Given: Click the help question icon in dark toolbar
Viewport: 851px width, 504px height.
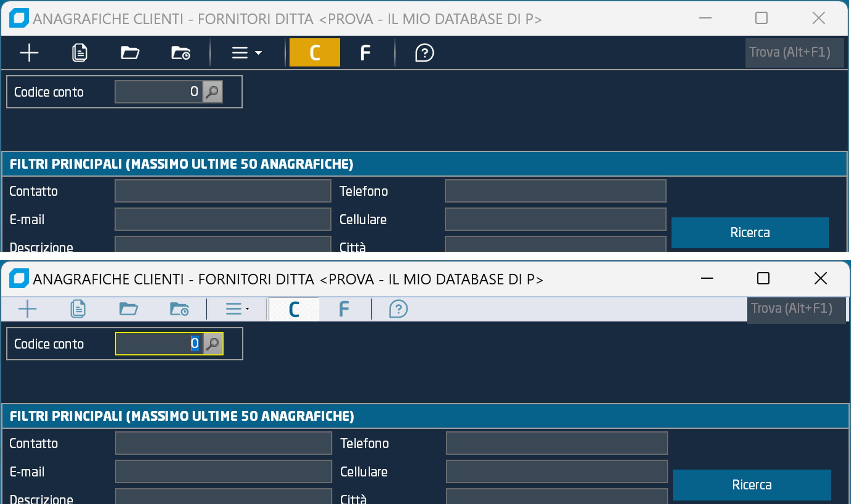Looking at the screenshot, I should [424, 53].
